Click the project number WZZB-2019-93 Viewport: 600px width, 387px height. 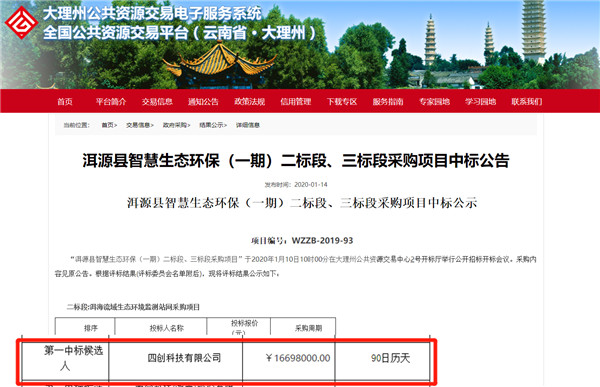pyautogui.click(x=322, y=240)
